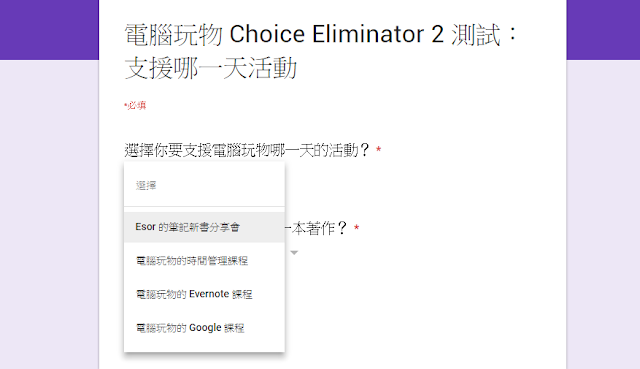Image resolution: width=640 pixels, height=369 pixels.
Task: Click the lavender page background on the left
Action: (49, 214)
